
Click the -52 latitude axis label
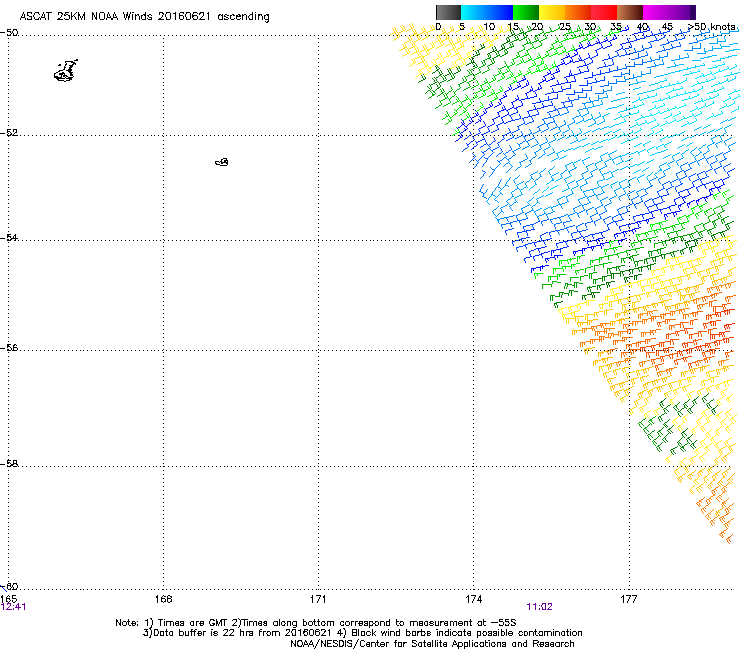point(9,133)
